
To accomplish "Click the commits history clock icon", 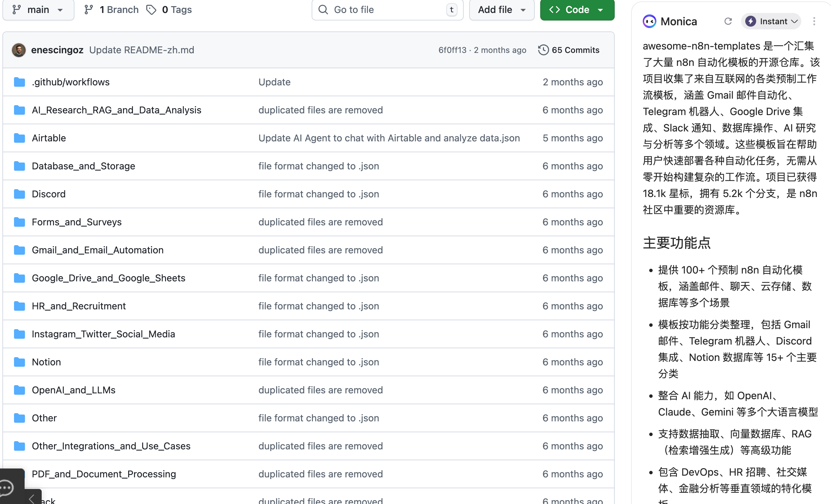I will [x=543, y=50].
